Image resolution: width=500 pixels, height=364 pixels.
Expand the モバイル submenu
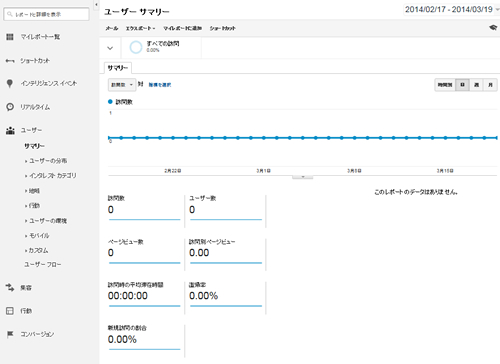pyautogui.click(x=37, y=235)
